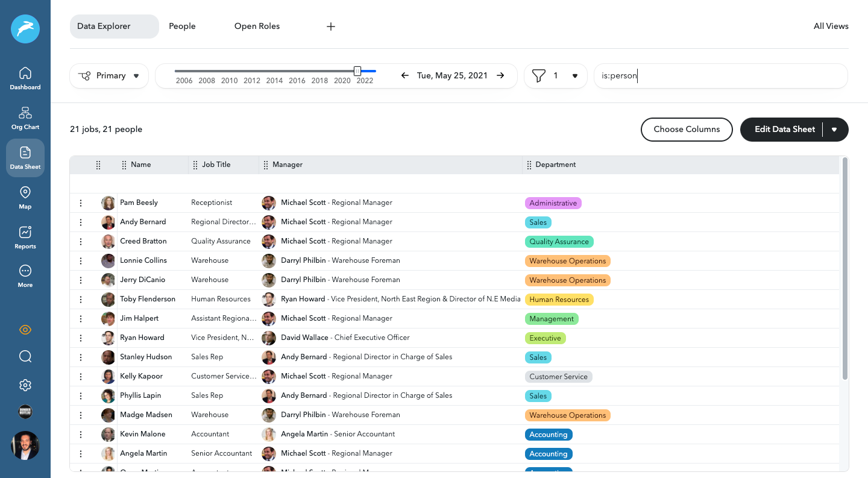Open the Primary scenario dropdown
The image size is (868, 478).
[x=109, y=76]
